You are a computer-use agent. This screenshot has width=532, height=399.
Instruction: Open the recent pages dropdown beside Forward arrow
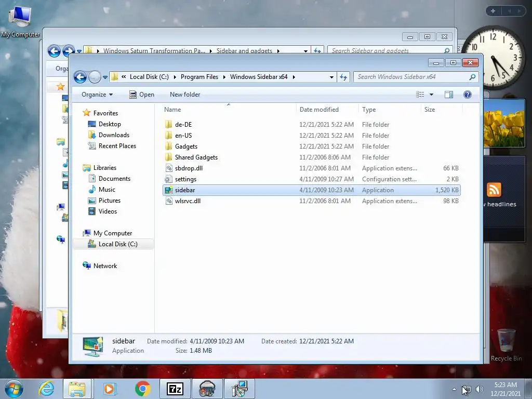click(x=105, y=77)
